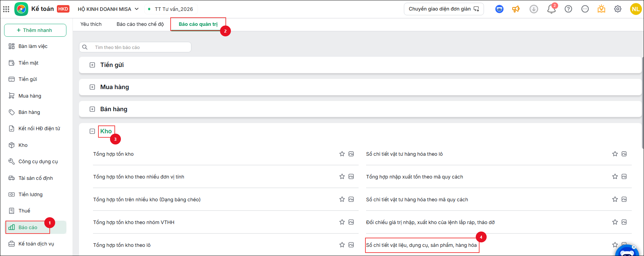Open Thuế in sidebar
Viewport: 644px width, 256px height.
(35, 211)
